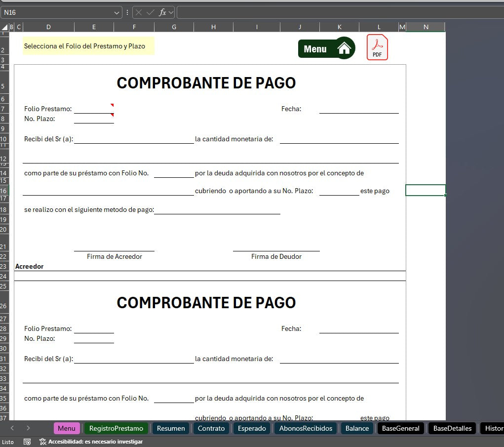Viewport: 504px width, 447px height.
Task: Click the accessibility checker status icon
Action: (43, 442)
